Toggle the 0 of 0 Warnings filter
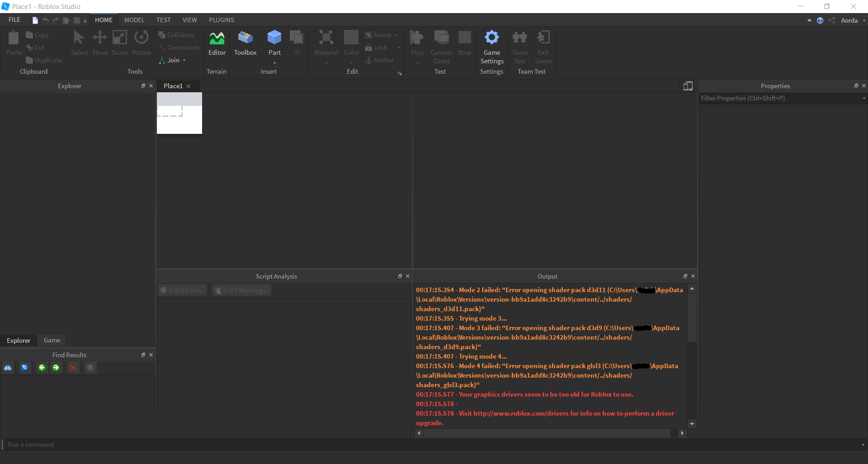The image size is (868, 464). point(241,290)
